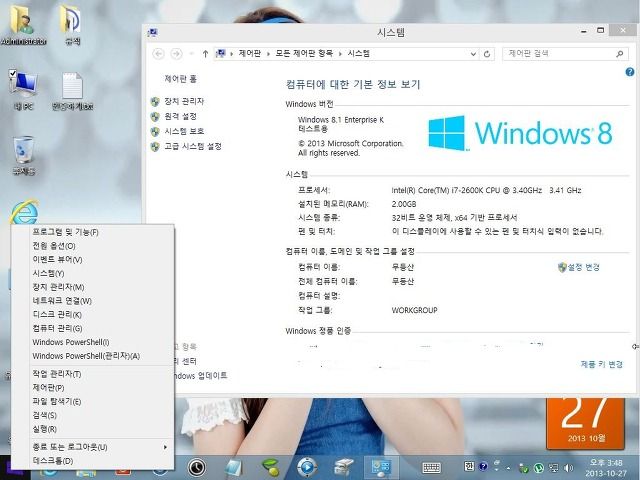Click 설정 변경 link
640x480 pixels.
583,267
